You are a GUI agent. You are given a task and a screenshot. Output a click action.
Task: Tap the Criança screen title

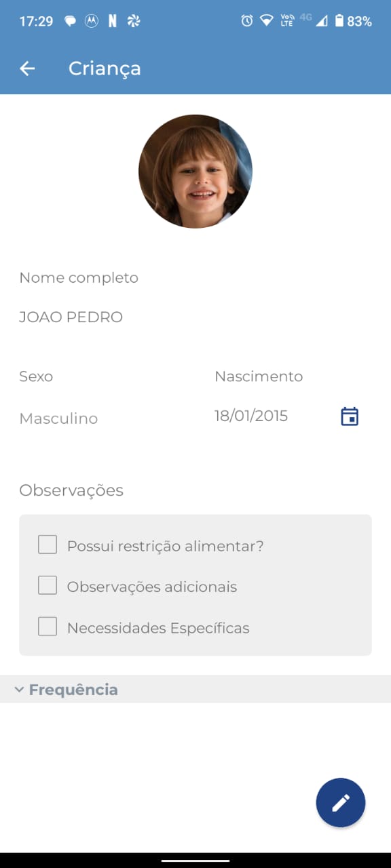[105, 68]
